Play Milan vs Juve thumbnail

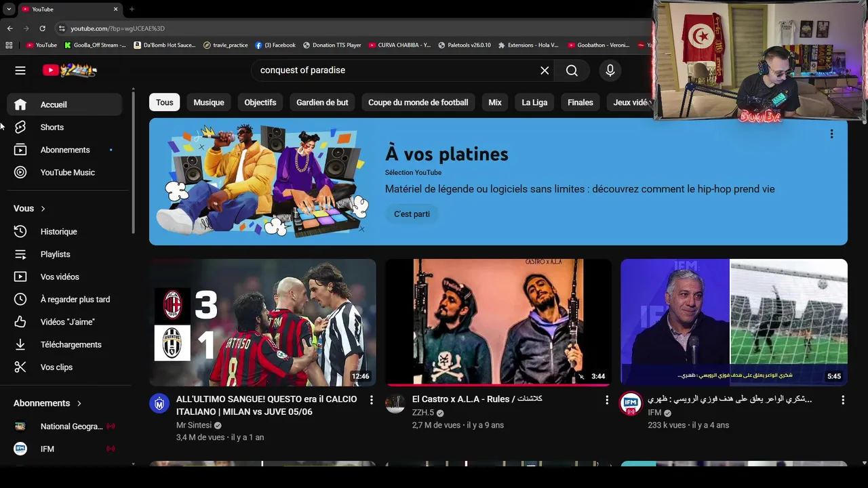pos(262,323)
